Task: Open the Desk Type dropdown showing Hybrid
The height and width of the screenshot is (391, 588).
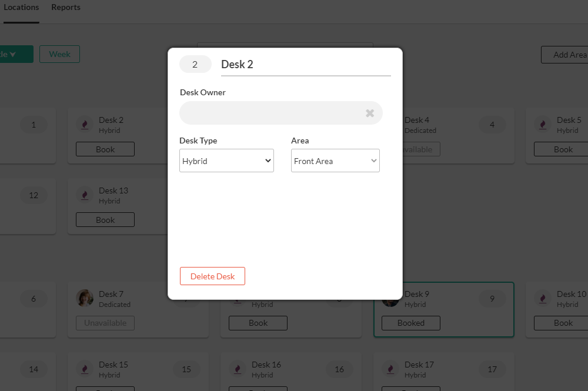Action: coord(226,161)
